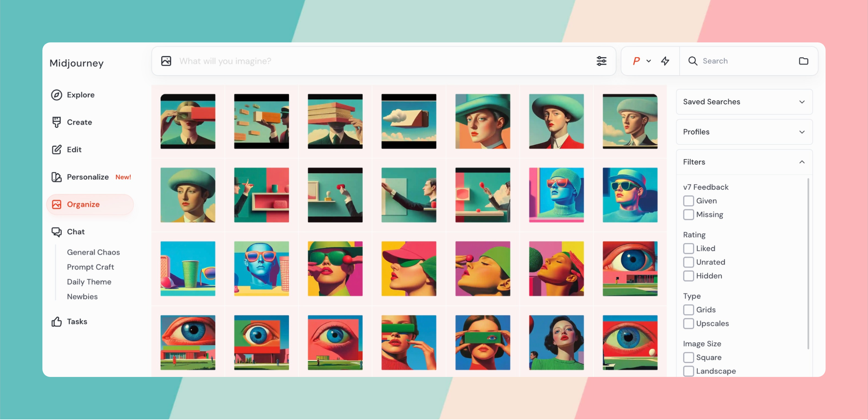Click the Personalize icon in sidebar
868x420 pixels.
[x=56, y=177]
